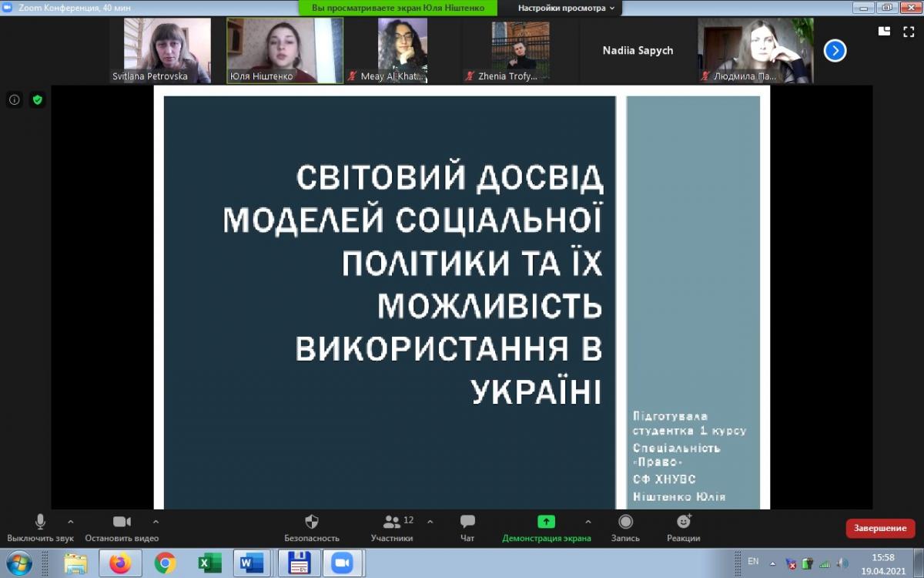Stop the video camera

point(122,522)
